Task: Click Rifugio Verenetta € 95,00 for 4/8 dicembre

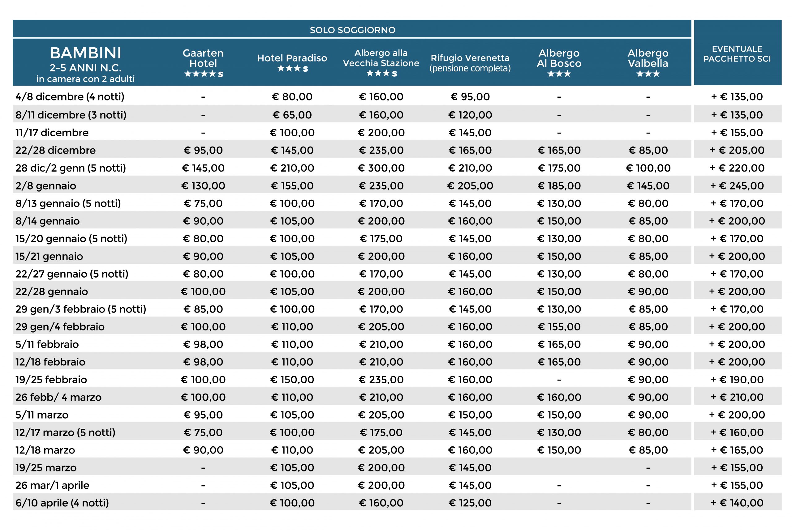Action: tap(470, 97)
